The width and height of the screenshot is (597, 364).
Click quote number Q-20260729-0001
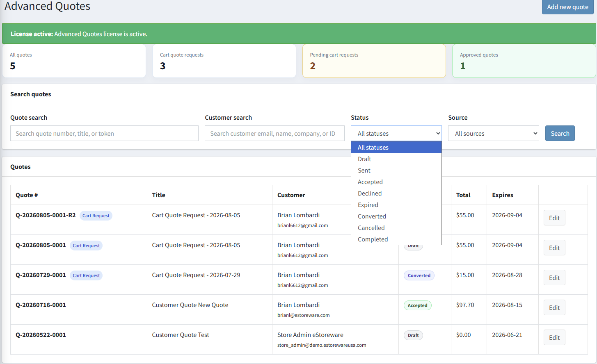click(41, 275)
